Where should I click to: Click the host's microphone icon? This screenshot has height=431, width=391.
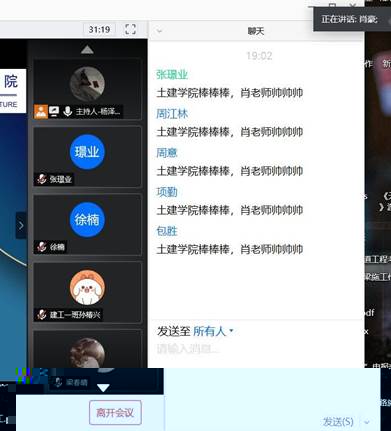68,111
